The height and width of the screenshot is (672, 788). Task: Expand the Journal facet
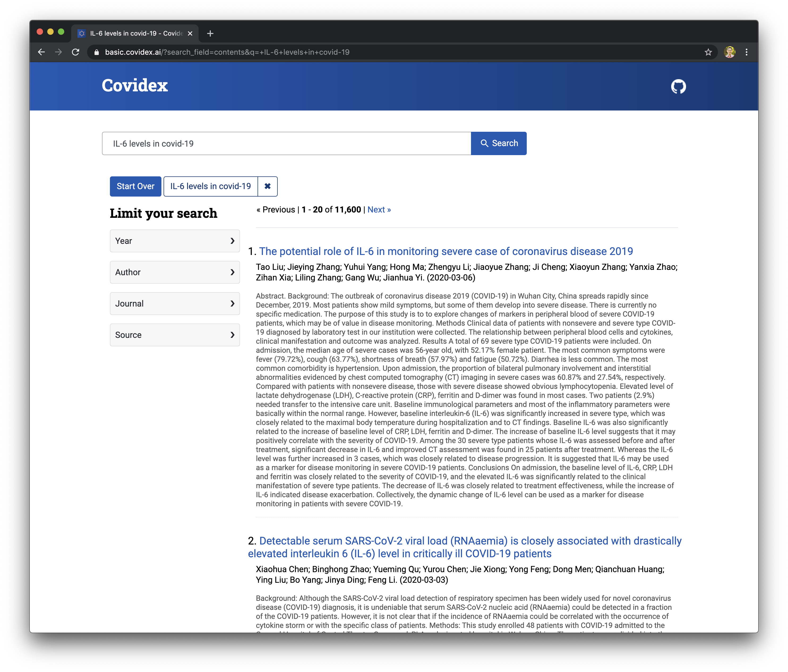pos(174,303)
